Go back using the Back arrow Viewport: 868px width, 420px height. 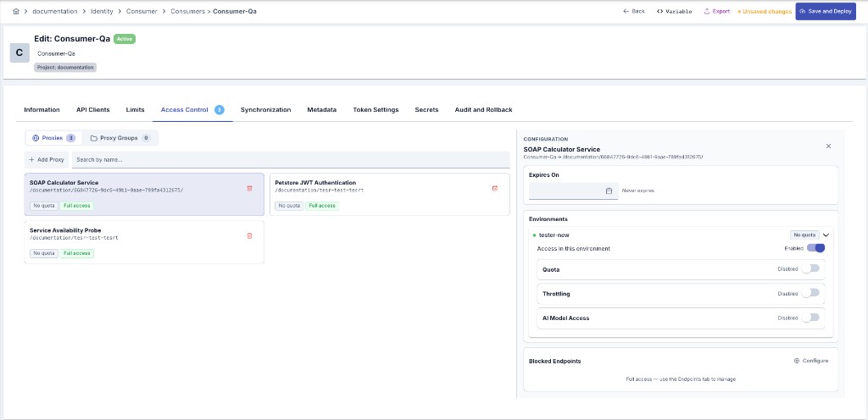click(x=634, y=11)
